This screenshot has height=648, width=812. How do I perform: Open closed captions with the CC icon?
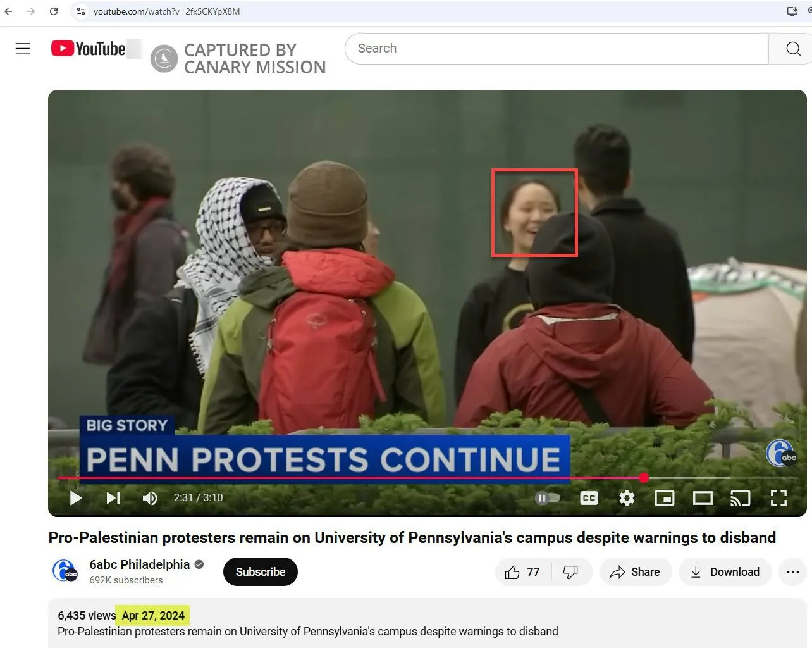pos(589,498)
